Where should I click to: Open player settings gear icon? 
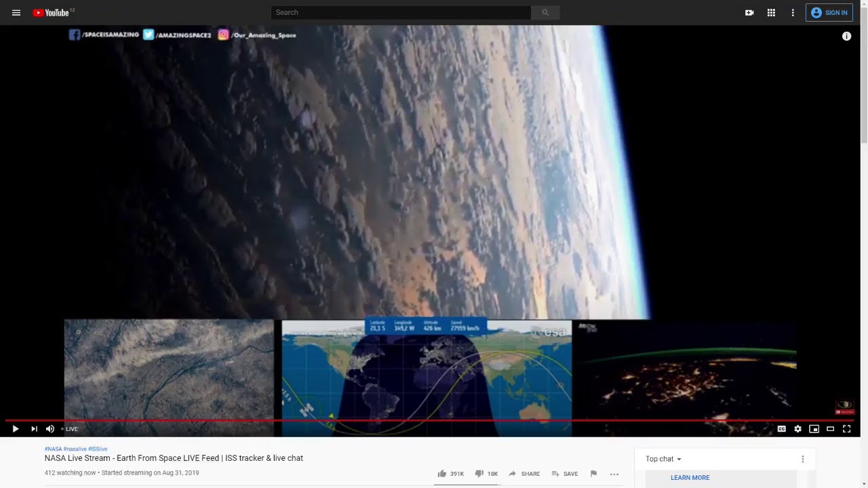[798, 429]
